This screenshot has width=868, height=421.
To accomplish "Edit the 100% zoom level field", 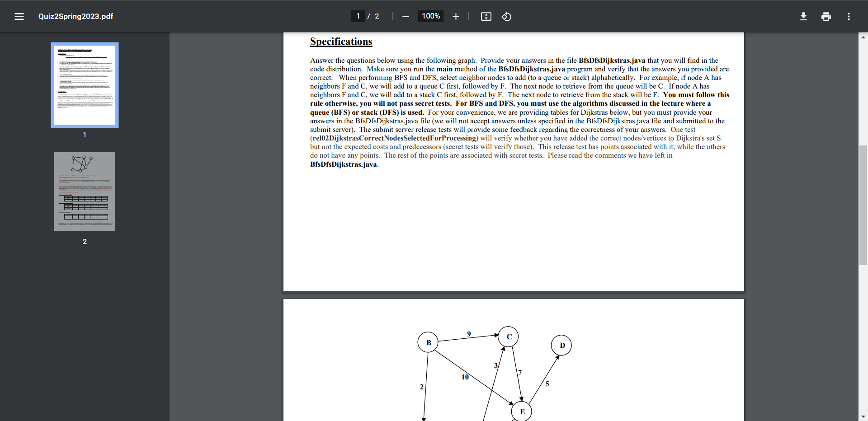I will tap(430, 16).
